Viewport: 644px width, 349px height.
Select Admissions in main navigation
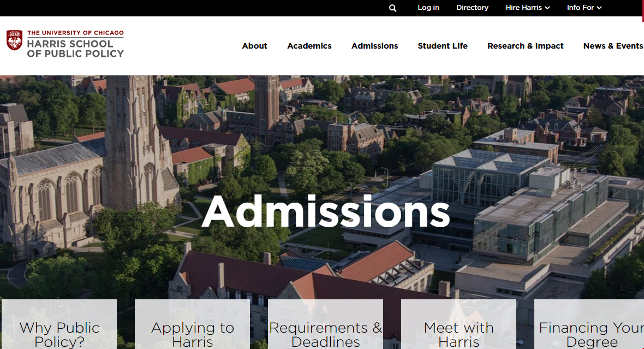point(374,46)
